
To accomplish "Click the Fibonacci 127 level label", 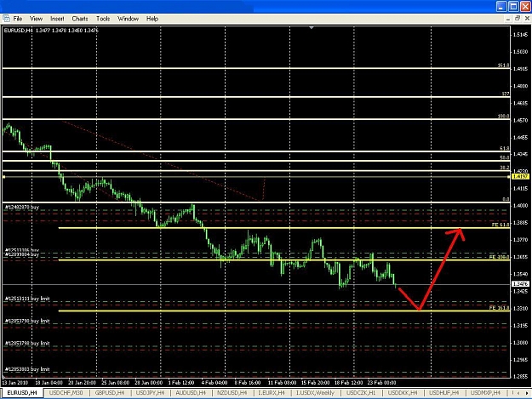I will point(506,94).
